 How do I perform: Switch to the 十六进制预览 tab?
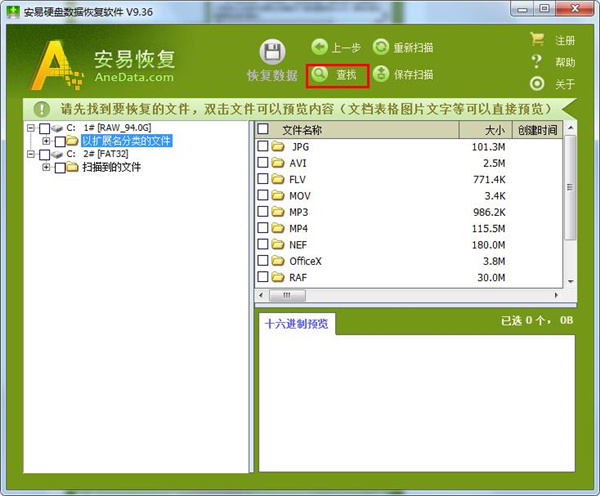pos(297,324)
